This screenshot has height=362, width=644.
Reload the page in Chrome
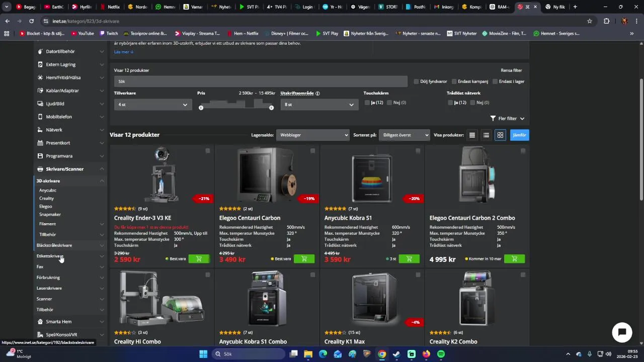(31, 21)
